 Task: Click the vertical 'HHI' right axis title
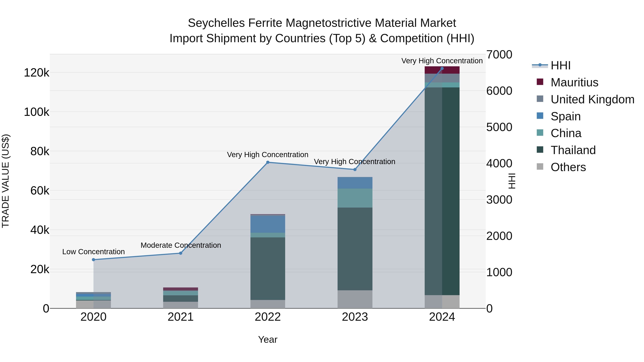click(512, 181)
